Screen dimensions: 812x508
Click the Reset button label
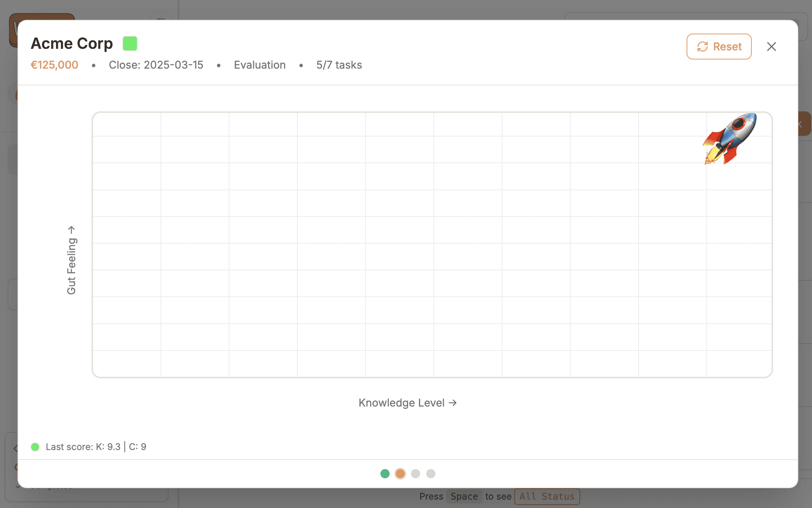coord(727,47)
